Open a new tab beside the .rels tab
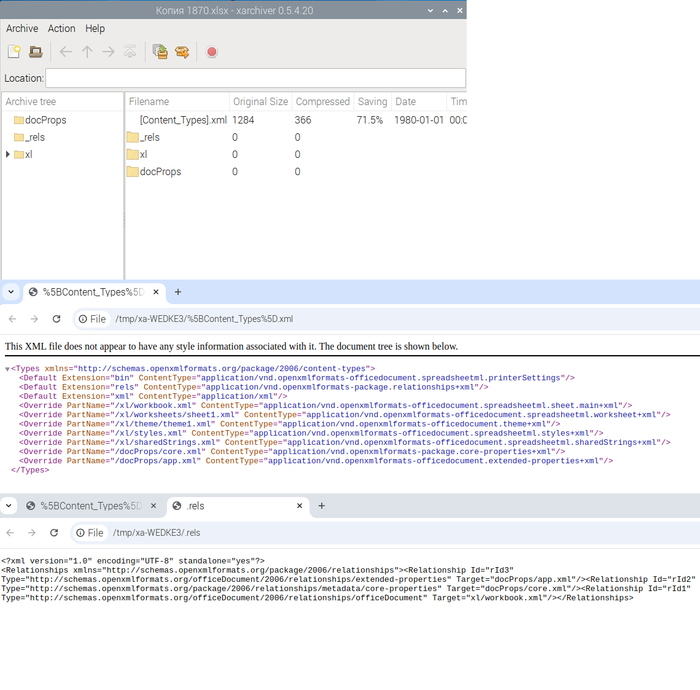Viewport: 700px width, 690px height. pyautogui.click(x=322, y=506)
